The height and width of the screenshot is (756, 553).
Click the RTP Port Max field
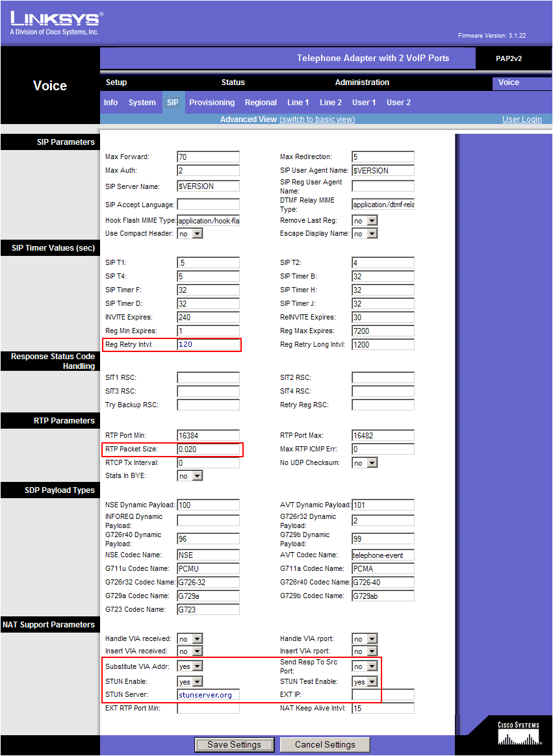pyautogui.click(x=383, y=435)
